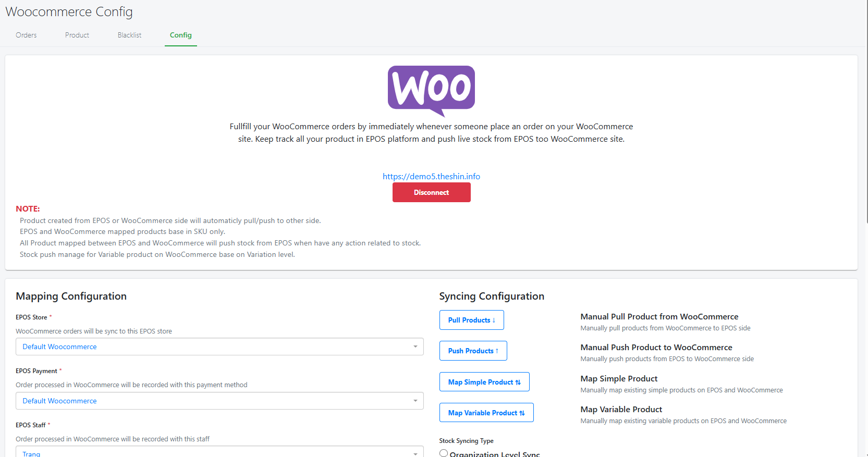Click Map Variable Product sync button

point(486,413)
